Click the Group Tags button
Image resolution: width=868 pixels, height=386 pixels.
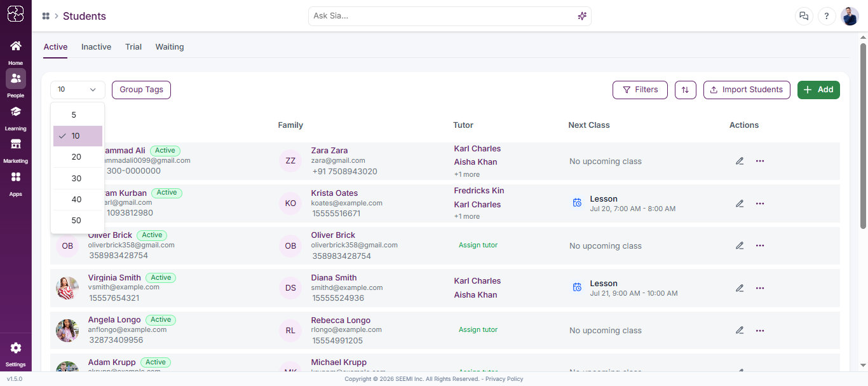click(x=141, y=90)
